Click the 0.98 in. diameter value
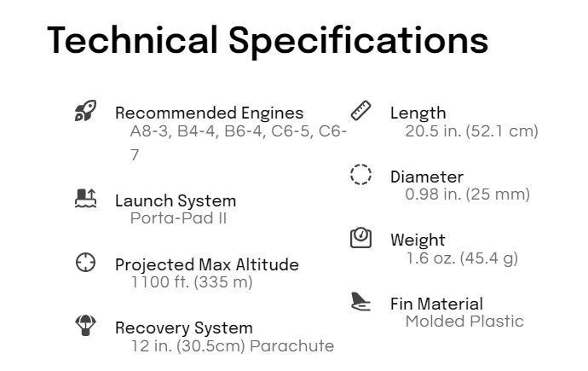This screenshot has height=371, width=588. point(467,194)
